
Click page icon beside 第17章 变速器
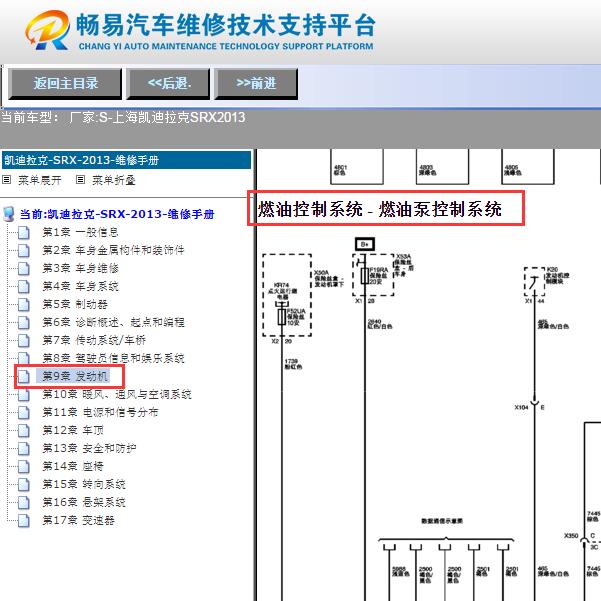pyautogui.click(x=24, y=521)
